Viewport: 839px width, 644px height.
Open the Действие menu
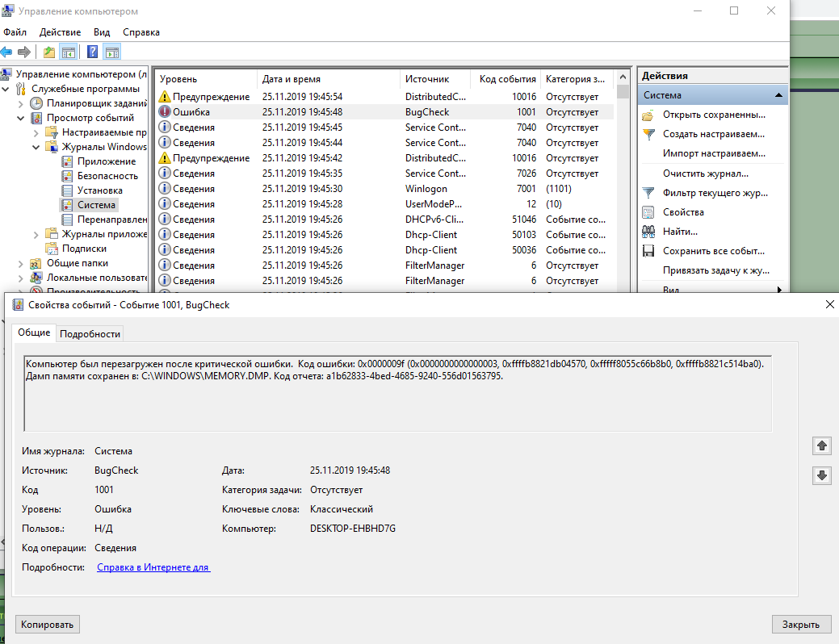tap(60, 32)
